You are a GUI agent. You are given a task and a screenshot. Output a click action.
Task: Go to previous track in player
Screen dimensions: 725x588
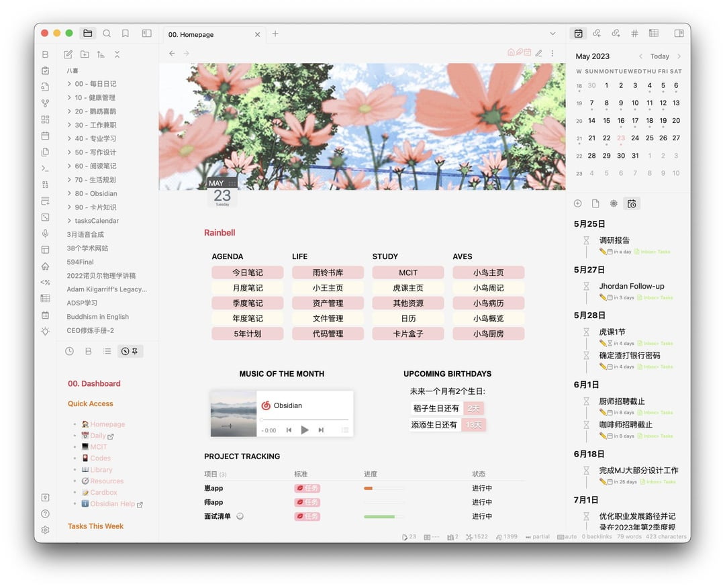(x=289, y=430)
